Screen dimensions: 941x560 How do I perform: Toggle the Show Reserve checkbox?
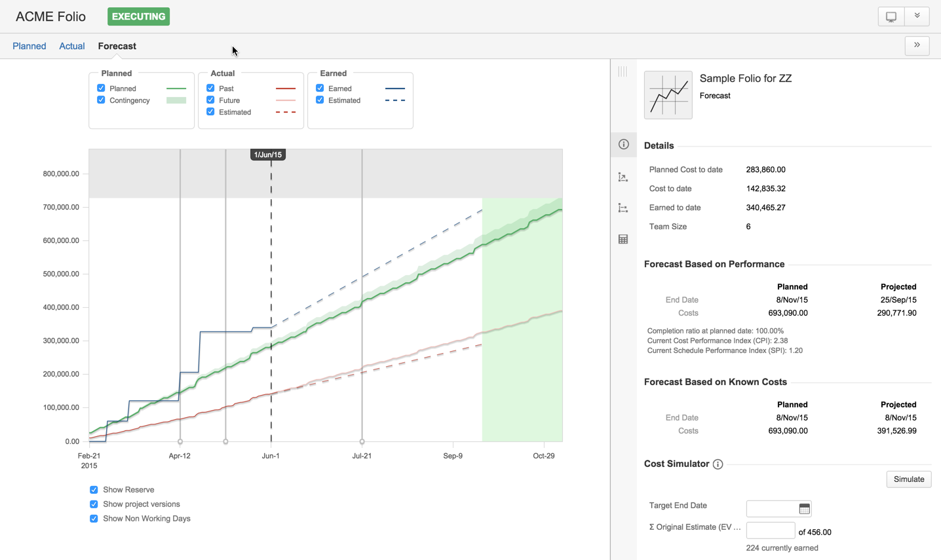click(94, 490)
